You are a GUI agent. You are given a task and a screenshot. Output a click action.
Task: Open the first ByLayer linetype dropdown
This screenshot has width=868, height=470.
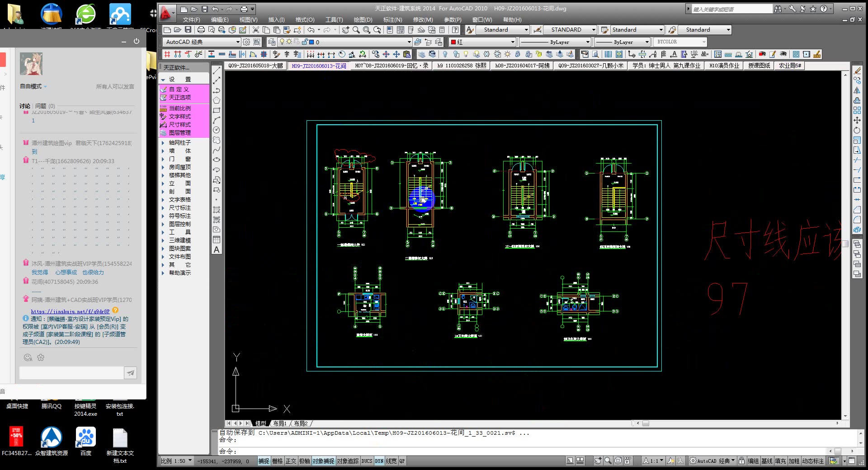(x=555, y=42)
